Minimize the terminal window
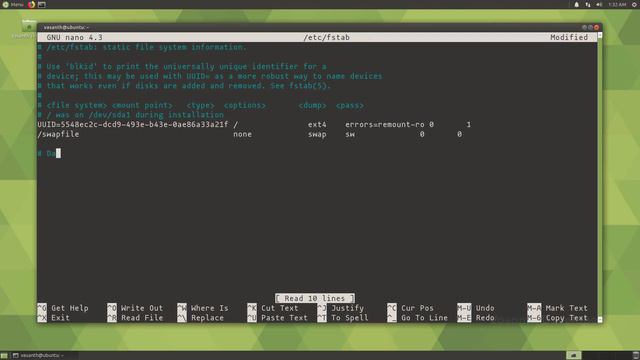The image size is (640, 360). [x=584, y=27]
